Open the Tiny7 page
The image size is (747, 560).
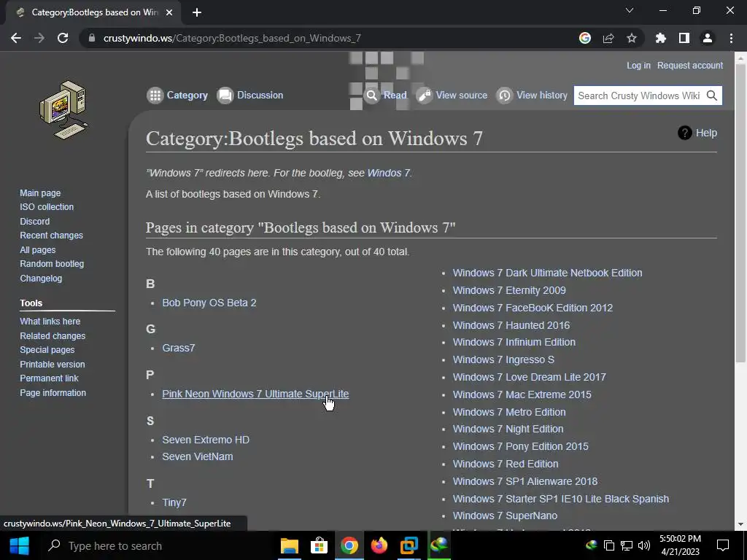click(174, 502)
